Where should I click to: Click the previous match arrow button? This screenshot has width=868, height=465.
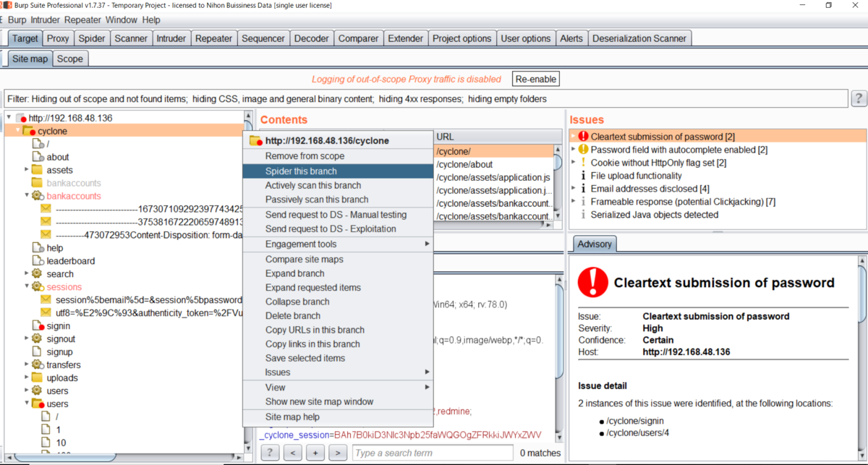(292, 453)
